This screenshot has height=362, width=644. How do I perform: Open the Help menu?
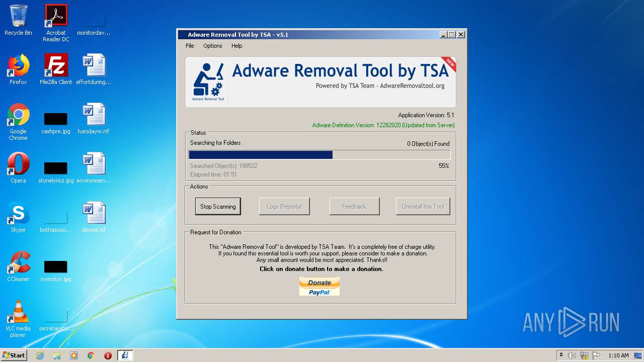pos(237,46)
